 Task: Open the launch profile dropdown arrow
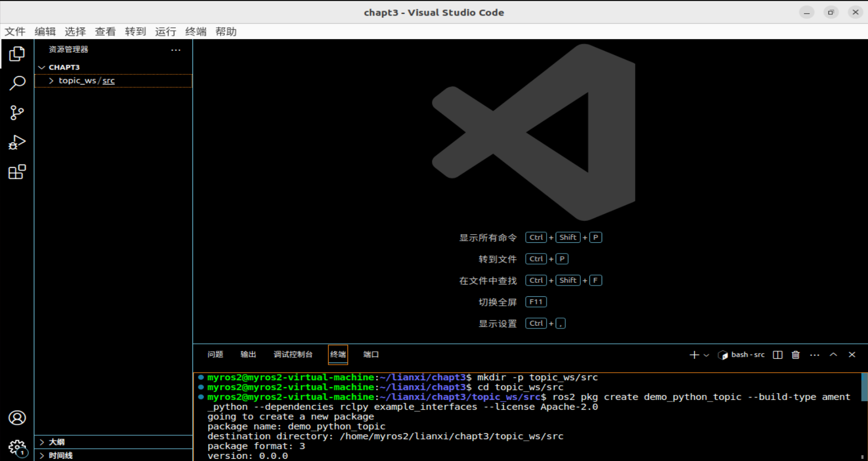706,355
